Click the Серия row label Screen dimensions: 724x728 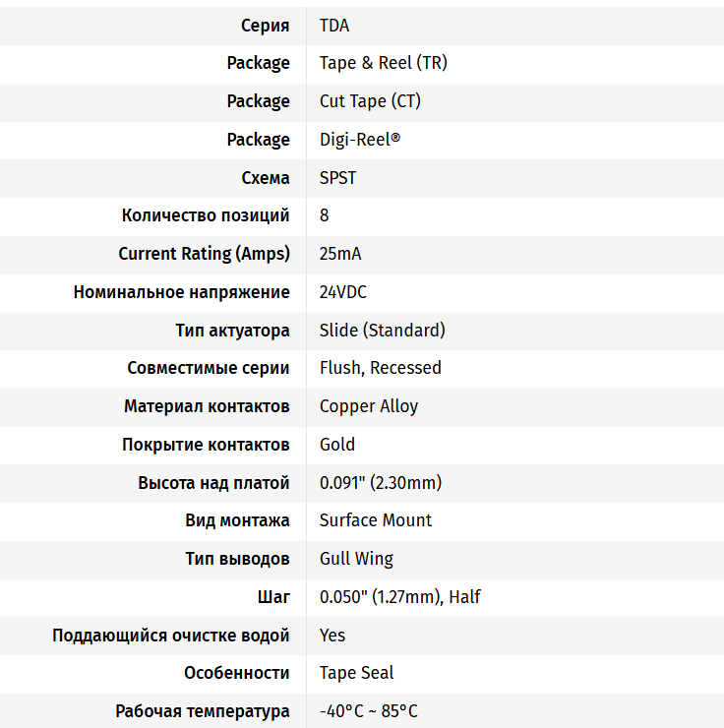266,25
